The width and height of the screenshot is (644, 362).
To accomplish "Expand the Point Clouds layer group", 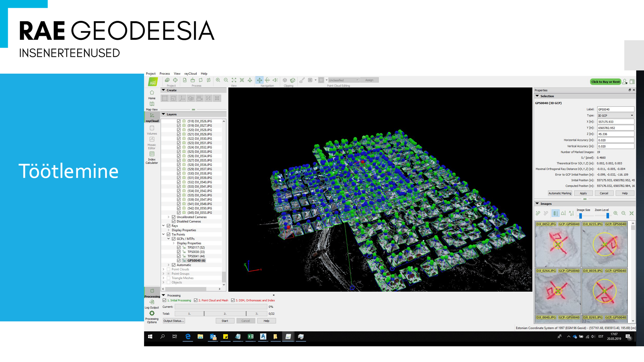I will pos(163,269).
